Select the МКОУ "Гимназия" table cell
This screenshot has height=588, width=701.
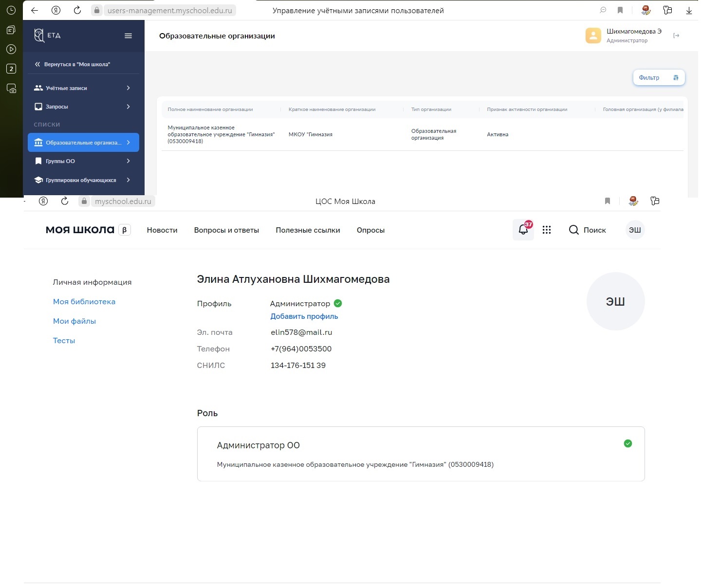pos(311,134)
